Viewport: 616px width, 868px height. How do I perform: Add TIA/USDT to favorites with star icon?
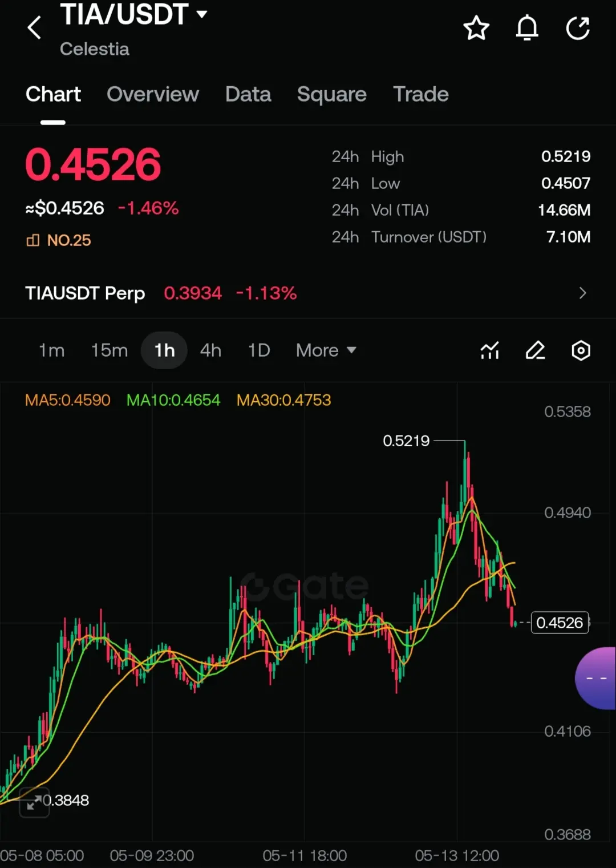click(476, 28)
